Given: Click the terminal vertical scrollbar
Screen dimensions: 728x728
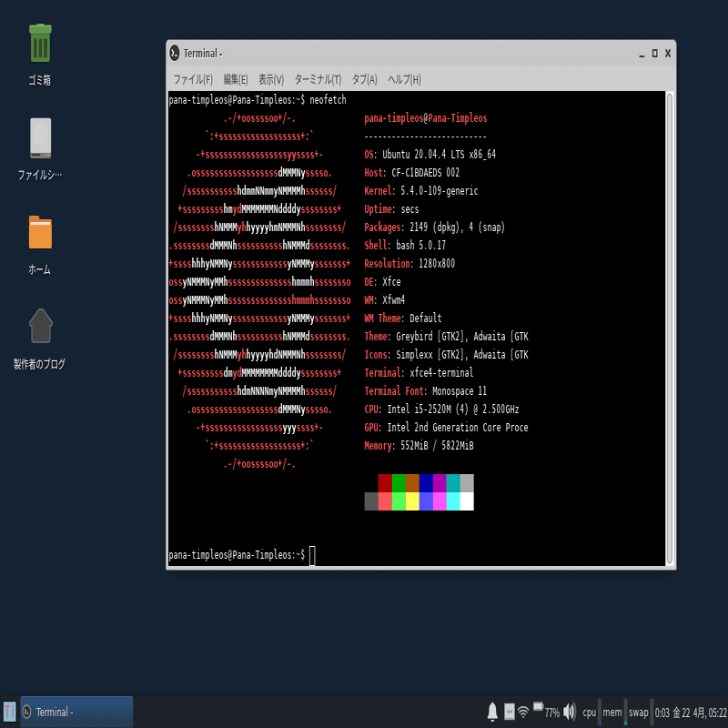Looking at the screenshot, I should coord(670,329).
